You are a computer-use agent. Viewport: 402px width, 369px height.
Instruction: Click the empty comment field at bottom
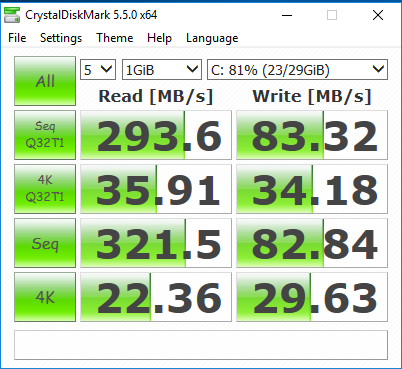(x=201, y=345)
